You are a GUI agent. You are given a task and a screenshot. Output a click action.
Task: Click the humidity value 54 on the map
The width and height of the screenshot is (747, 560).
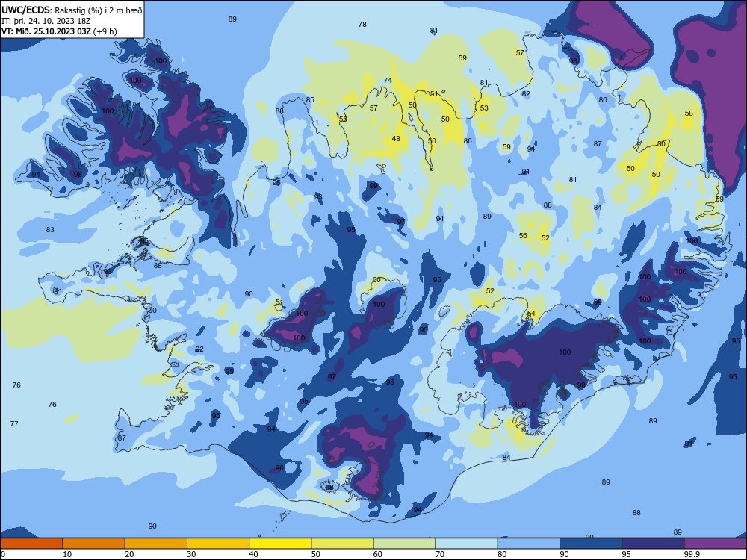pyautogui.click(x=531, y=313)
